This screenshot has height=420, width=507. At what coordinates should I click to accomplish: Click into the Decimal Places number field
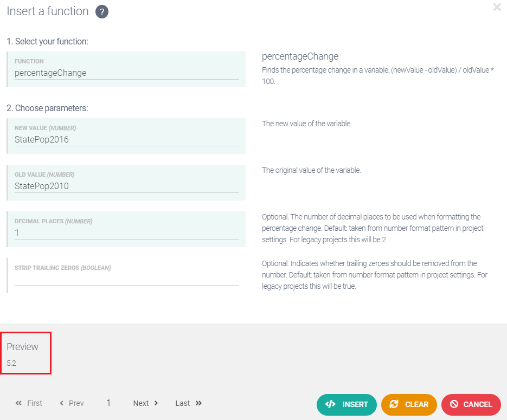click(x=126, y=233)
